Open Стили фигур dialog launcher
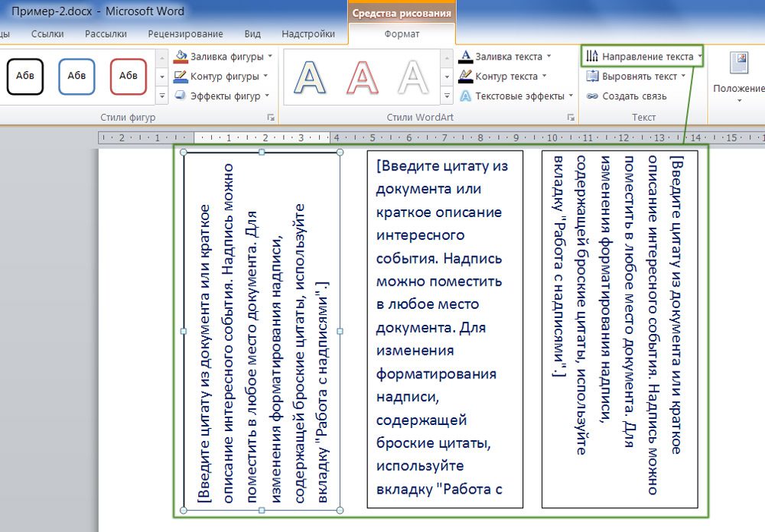This screenshot has height=532, width=765. tap(271, 118)
